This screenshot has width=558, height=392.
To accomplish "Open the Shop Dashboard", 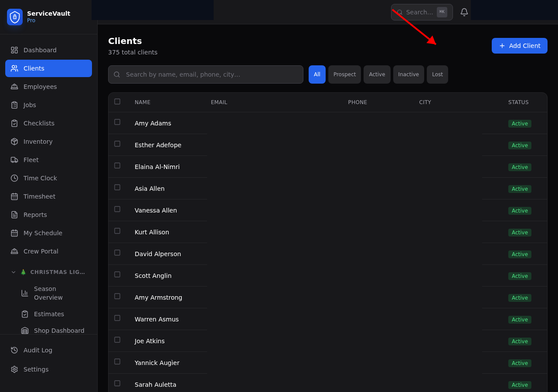I will pyautogui.click(x=59, y=331).
